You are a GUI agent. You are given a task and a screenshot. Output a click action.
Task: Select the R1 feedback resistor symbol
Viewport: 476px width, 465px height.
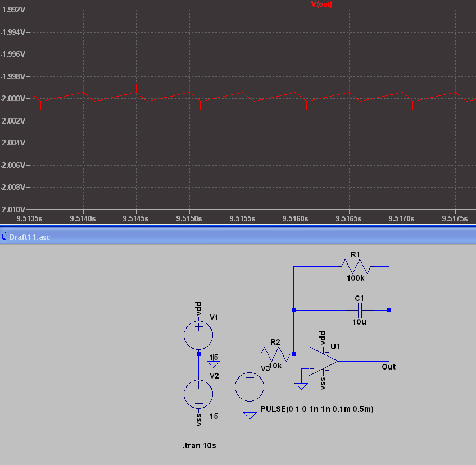356,266
